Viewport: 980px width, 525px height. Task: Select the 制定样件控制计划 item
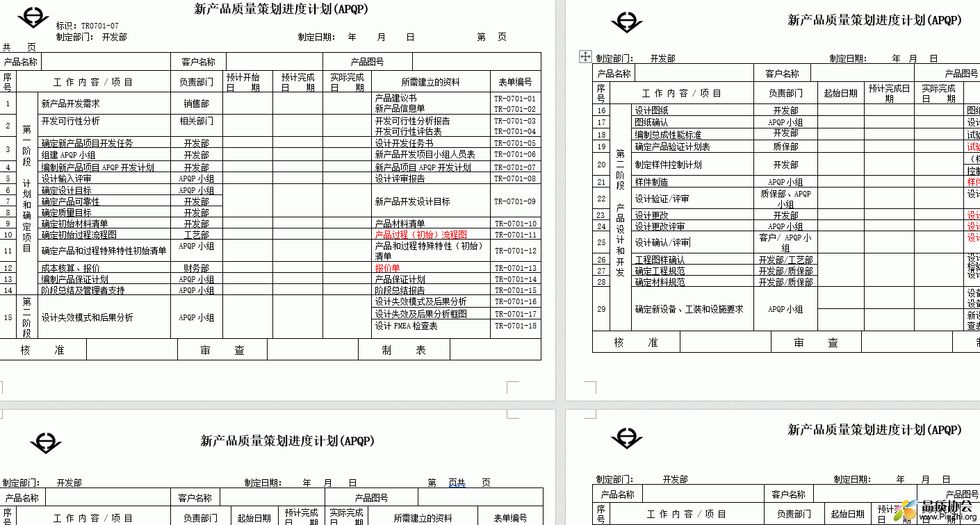coord(668,165)
